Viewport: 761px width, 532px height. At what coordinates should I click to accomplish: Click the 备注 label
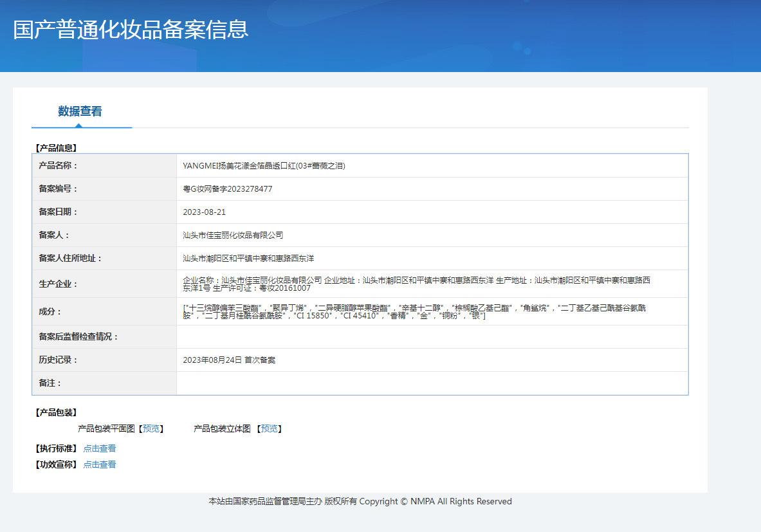[50, 383]
